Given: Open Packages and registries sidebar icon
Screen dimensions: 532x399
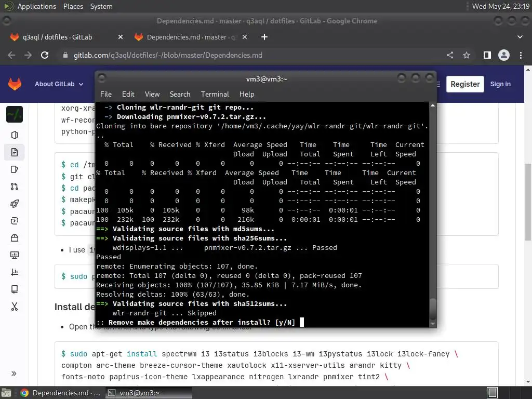Looking at the screenshot, I should tap(15, 238).
